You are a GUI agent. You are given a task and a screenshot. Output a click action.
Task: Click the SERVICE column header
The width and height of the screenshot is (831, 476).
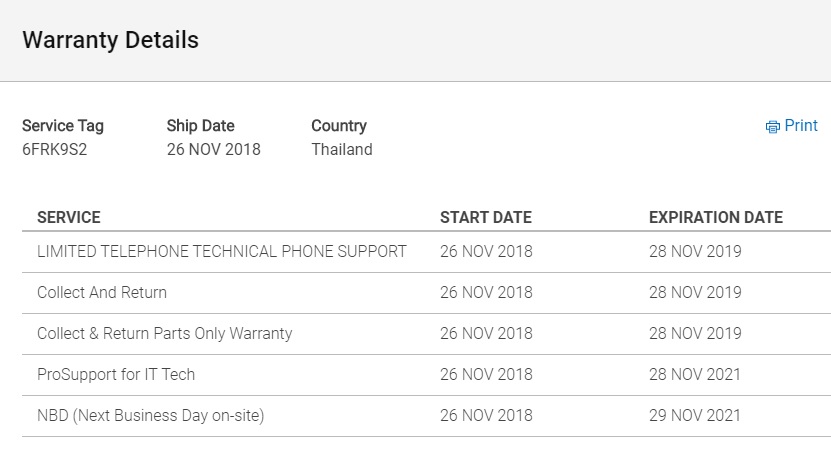coord(69,217)
